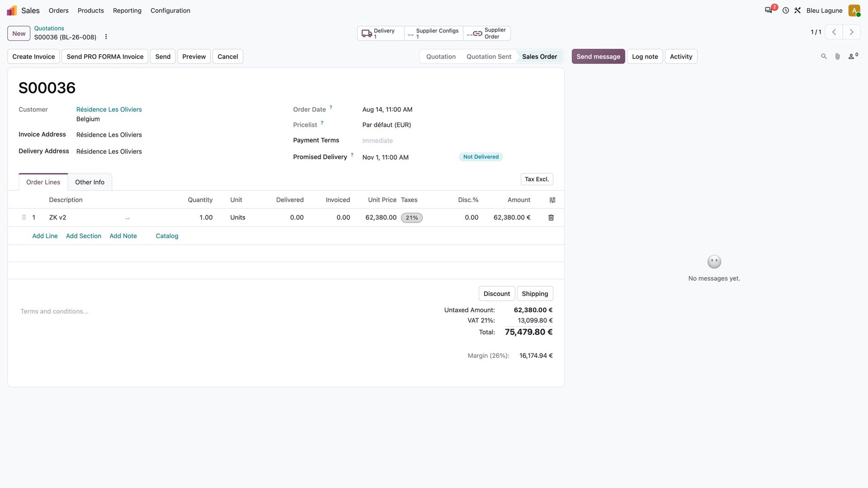Click the Delivery truck smart button
The width and height of the screenshot is (868, 488).
[381, 33]
